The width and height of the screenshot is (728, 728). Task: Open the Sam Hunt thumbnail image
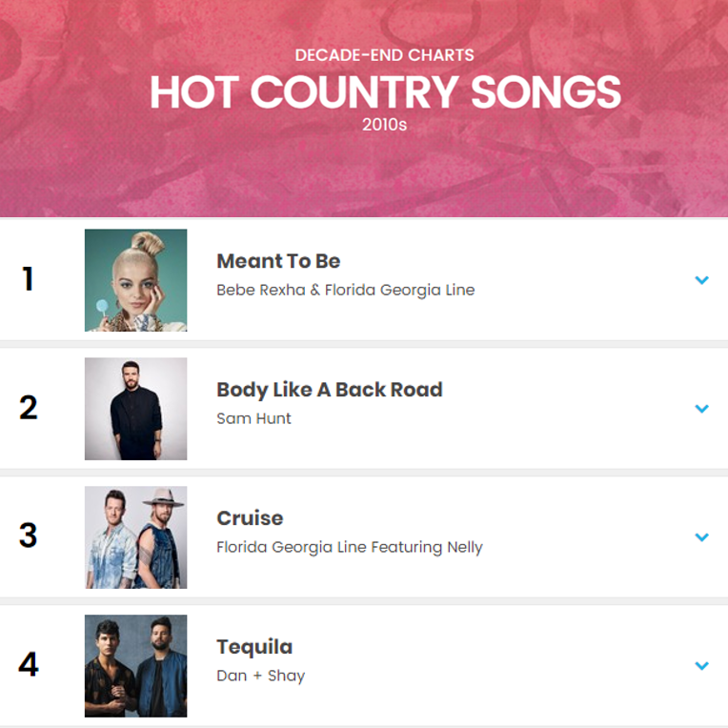[135, 409]
